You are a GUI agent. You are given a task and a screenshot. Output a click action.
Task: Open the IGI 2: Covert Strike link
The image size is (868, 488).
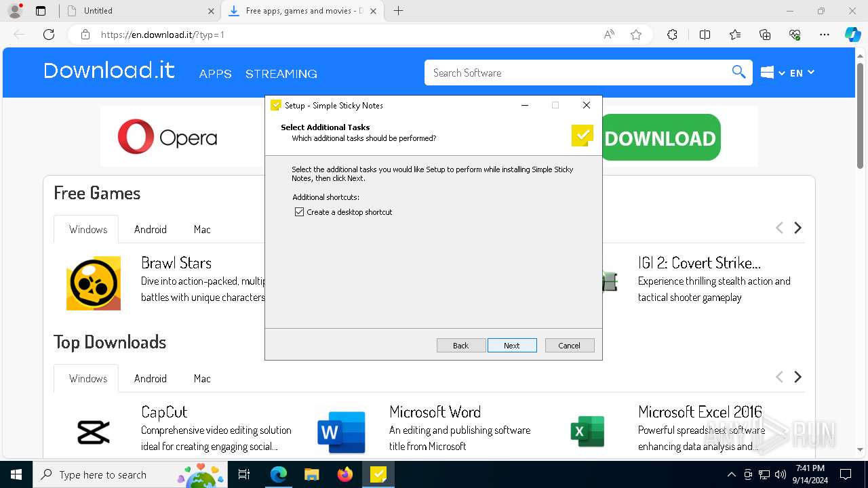coord(699,263)
